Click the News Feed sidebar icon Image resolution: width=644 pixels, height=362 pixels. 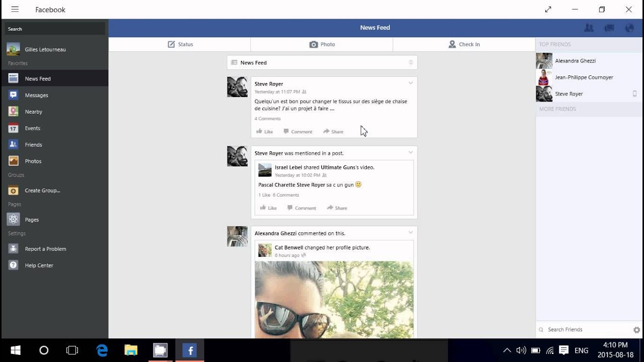pyautogui.click(x=14, y=78)
